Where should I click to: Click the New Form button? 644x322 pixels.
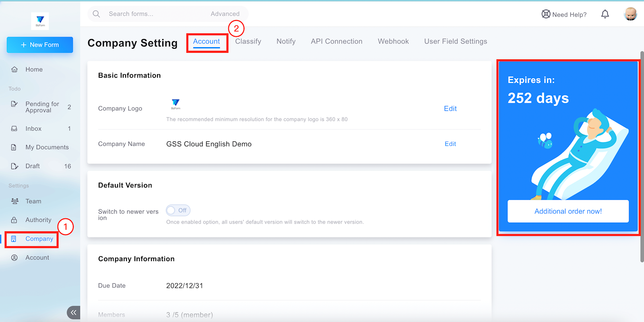click(x=40, y=45)
